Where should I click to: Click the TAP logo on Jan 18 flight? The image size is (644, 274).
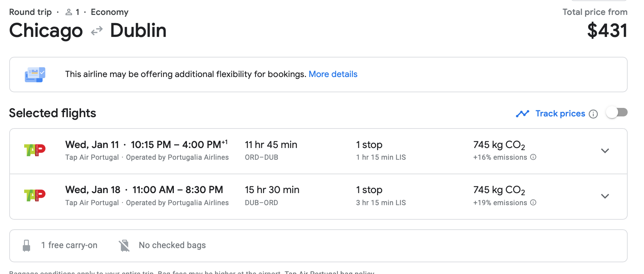[x=34, y=195]
